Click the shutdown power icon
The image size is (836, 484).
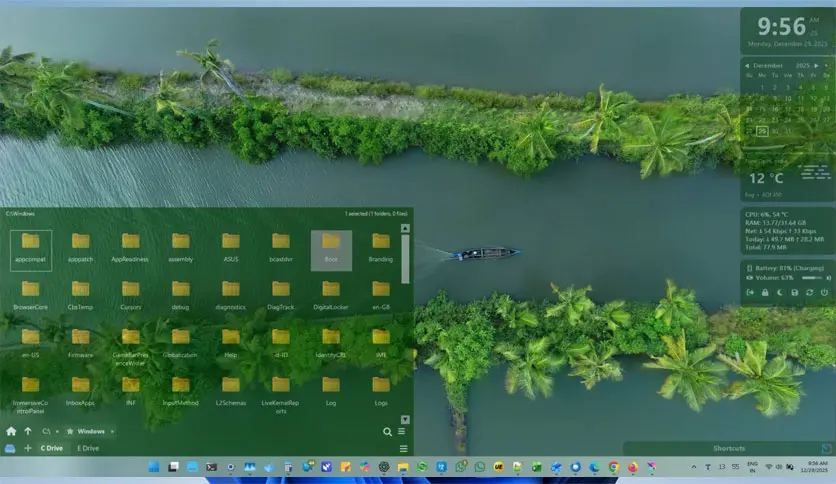tap(824, 293)
